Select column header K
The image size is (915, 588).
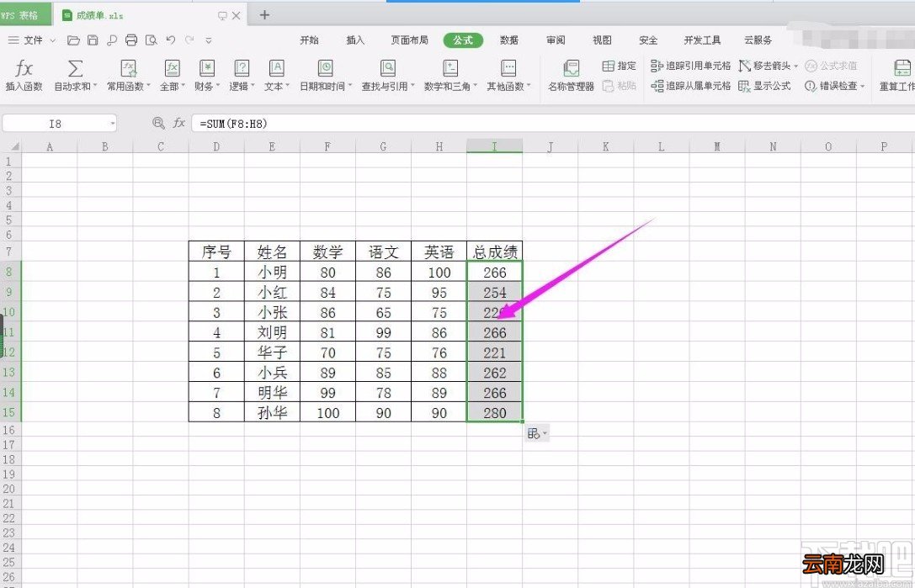tap(606, 146)
